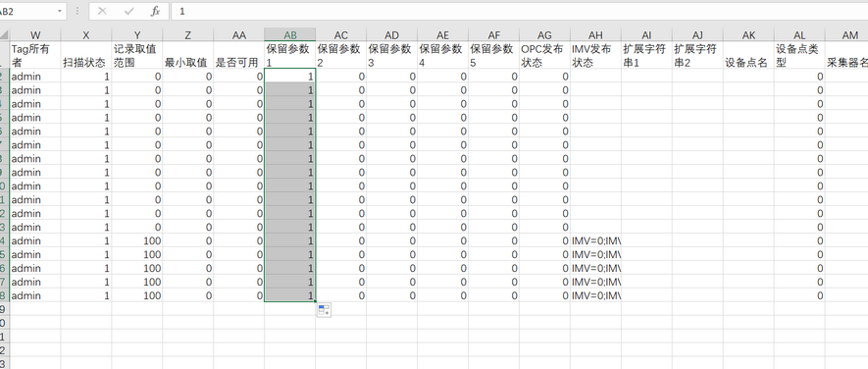The image size is (868, 369).
Task: Select column AK header
Action: click(748, 35)
